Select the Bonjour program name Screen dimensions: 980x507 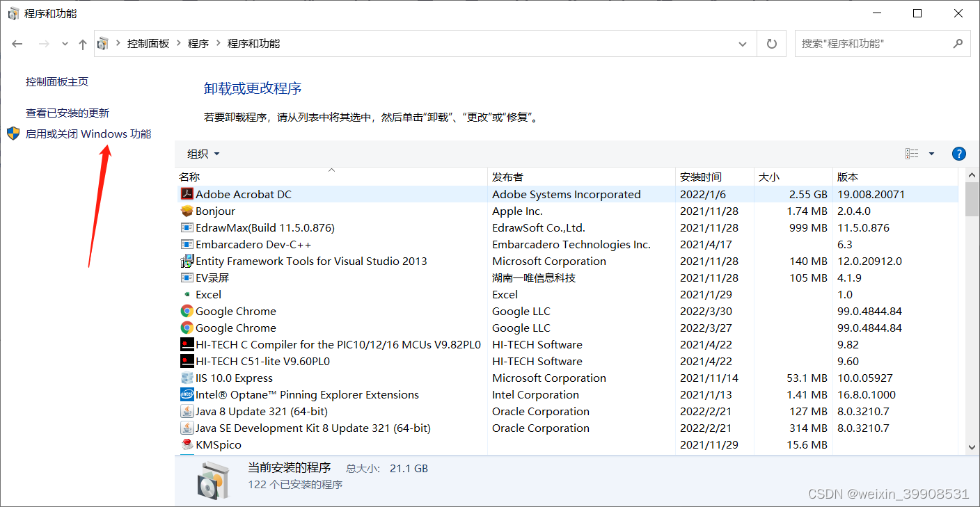(216, 211)
